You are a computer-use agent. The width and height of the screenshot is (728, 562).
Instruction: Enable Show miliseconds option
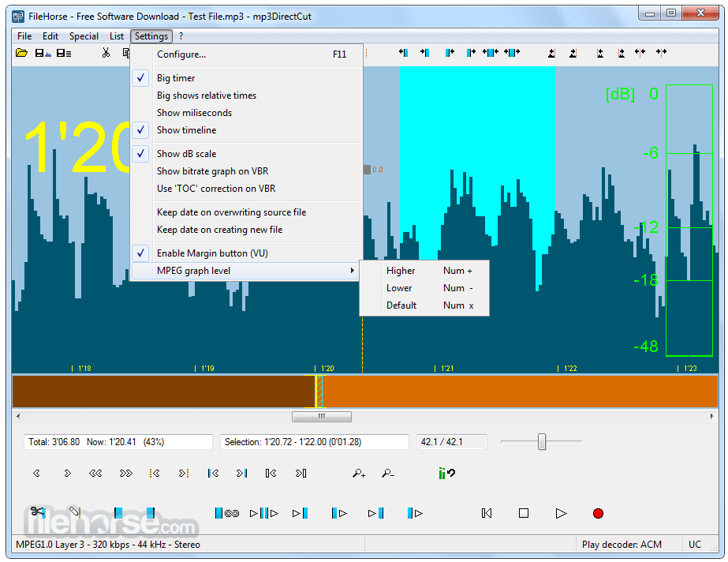pyautogui.click(x=247, y=113)
